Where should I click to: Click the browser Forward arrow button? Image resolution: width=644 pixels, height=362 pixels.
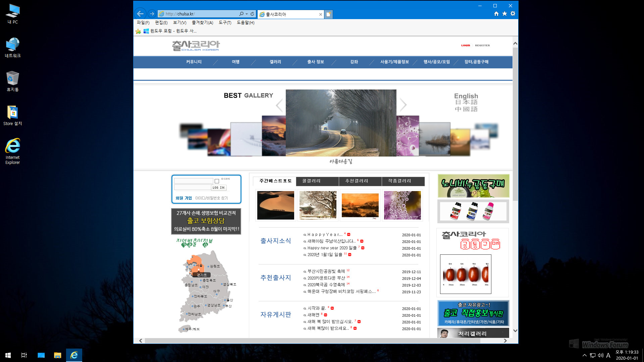coord(152,14)
